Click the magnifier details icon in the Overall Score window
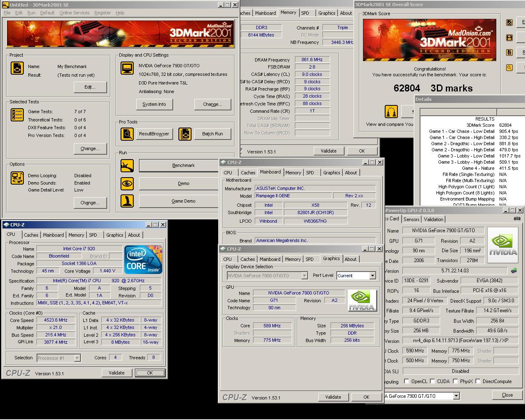This screenshot has width=525, height=420. click(509, 68)
